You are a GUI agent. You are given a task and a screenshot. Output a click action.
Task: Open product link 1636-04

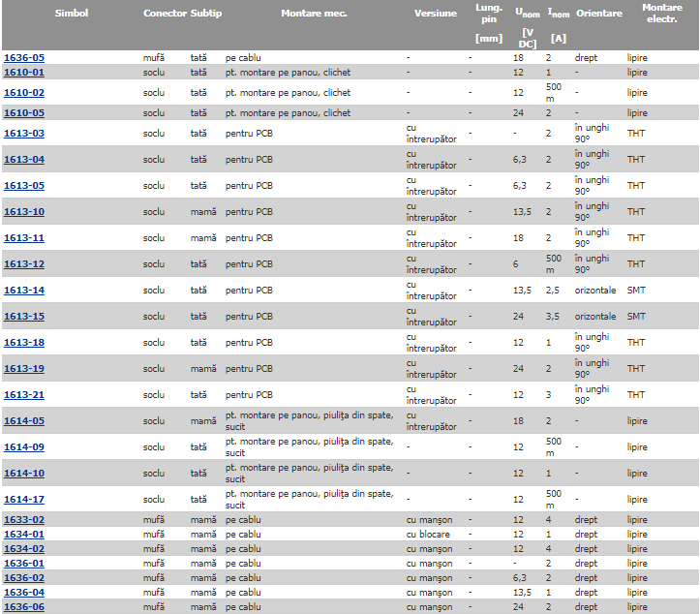click(24, 593)
